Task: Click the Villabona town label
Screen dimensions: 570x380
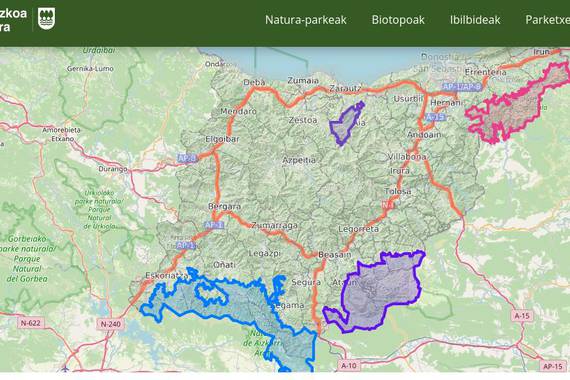Action: pyautogui.click(x=407, y=157)
